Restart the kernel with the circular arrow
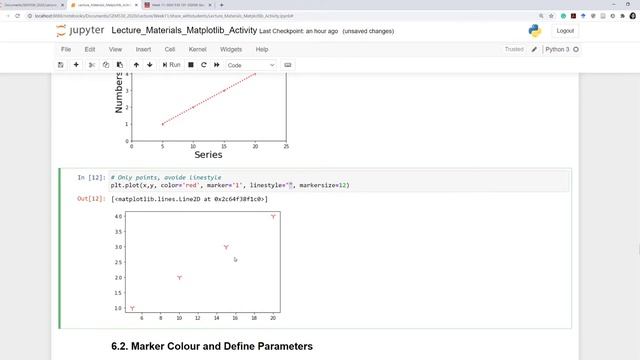This screenshot has height=360, width=640. 204,65
